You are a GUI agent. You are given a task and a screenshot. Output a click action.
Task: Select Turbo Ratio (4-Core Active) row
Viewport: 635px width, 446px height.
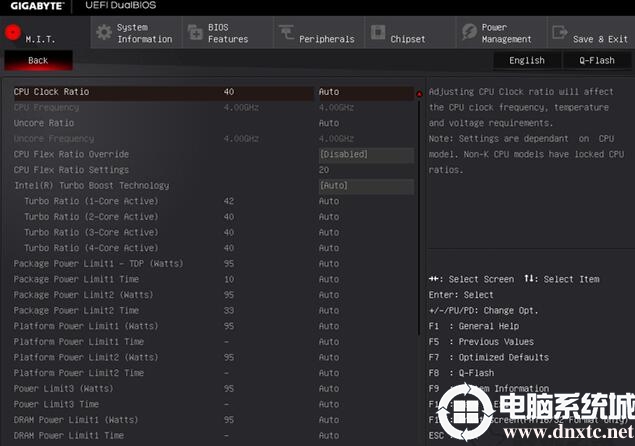[91, 248]
